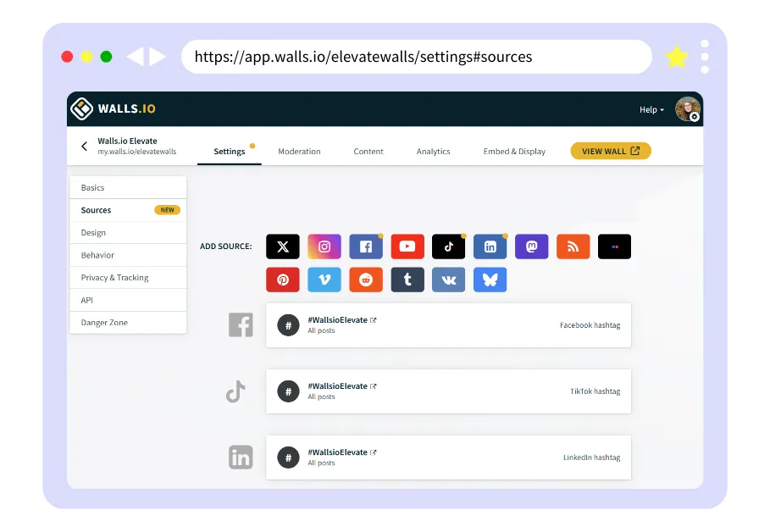Add TikTok source from icon row

click(448, 247)
